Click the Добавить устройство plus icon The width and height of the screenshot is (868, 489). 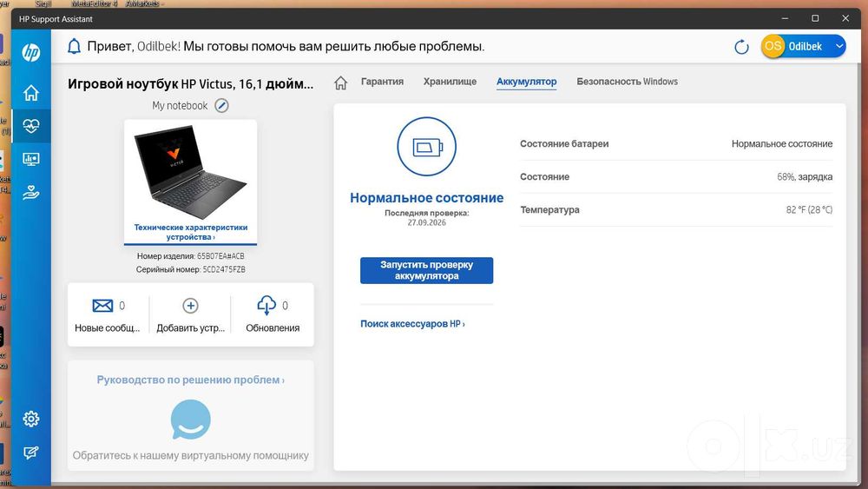[190, 306]
